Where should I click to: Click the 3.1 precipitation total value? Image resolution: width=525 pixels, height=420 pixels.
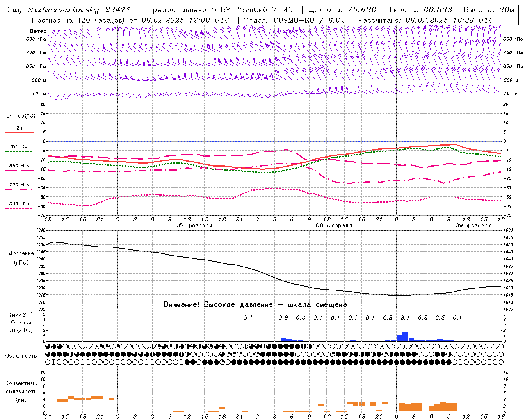click(405, 317)
